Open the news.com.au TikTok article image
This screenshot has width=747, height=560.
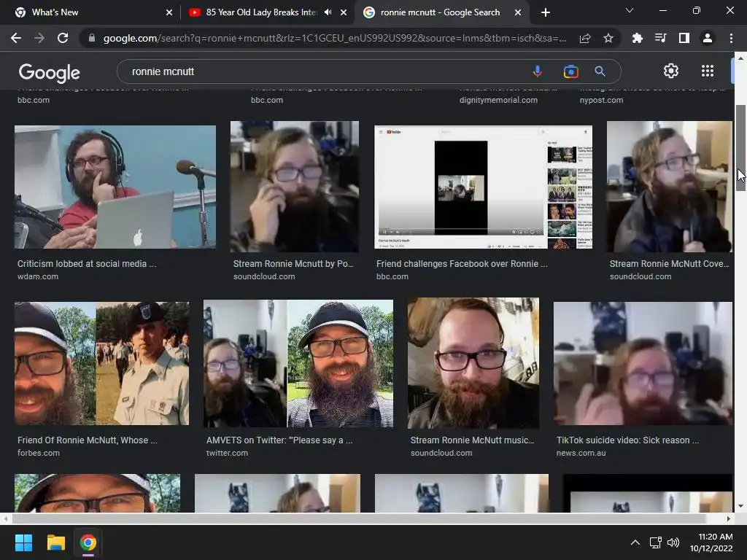643,363
